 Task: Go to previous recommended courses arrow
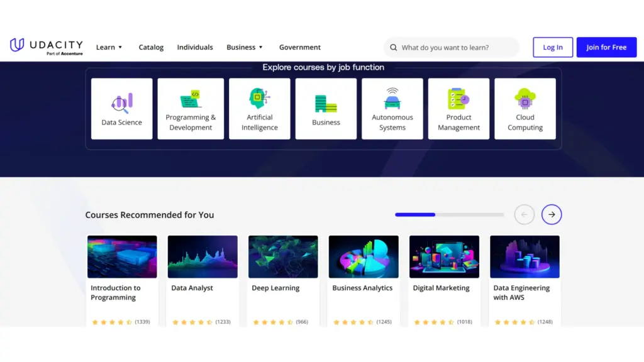coord(524,215)
